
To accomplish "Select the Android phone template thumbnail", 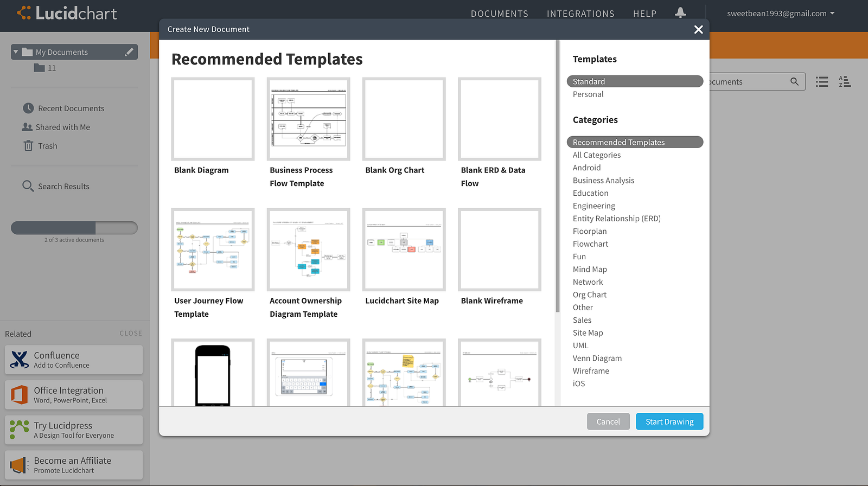I will point(213,373).
